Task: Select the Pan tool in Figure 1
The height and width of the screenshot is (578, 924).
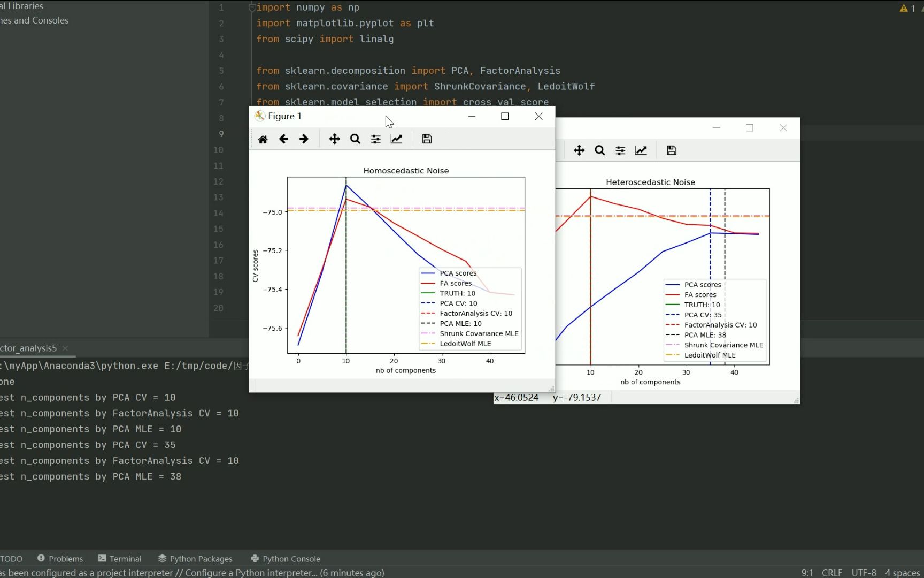Action: tap(334, 139)
